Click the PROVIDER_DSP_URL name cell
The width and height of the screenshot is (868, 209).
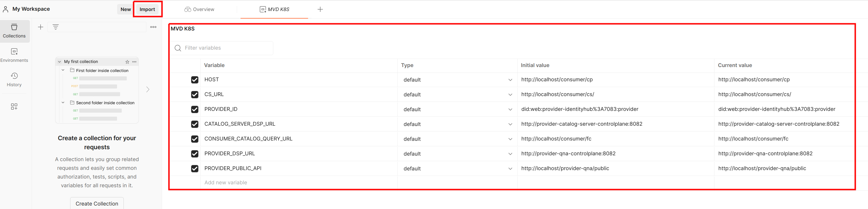pyautogui.click(x=299, y=154)
